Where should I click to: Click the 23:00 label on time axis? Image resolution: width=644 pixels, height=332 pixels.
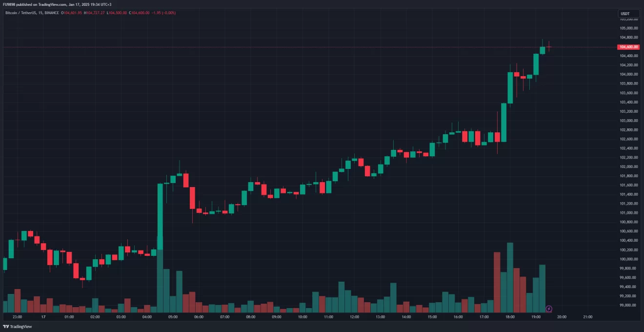(17, 317)
